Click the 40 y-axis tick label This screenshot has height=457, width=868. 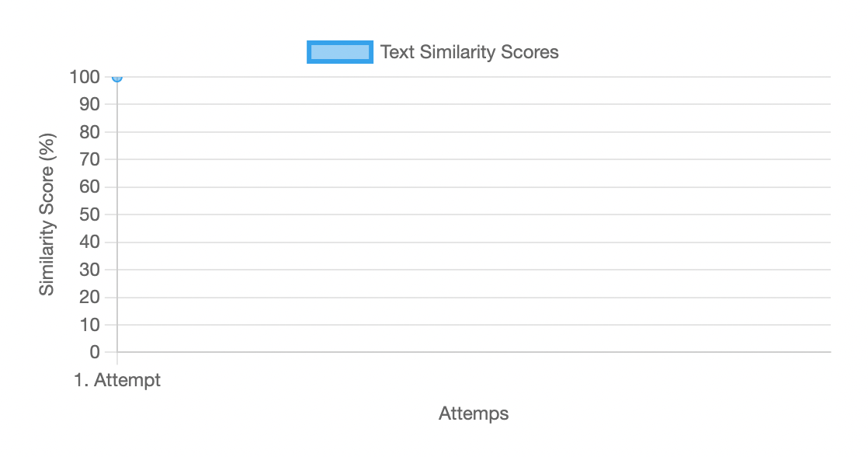(x=91, y=242)
